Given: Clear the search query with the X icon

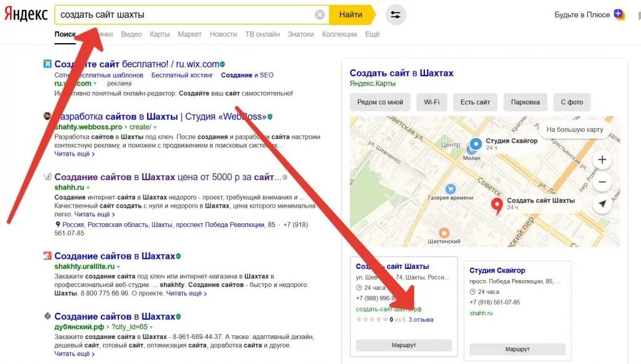Looking at the screenshot, I should 320,15.
